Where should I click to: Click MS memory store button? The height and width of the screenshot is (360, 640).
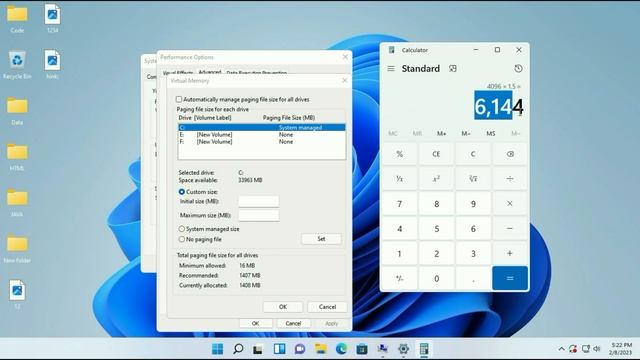[x=491, y=133]
